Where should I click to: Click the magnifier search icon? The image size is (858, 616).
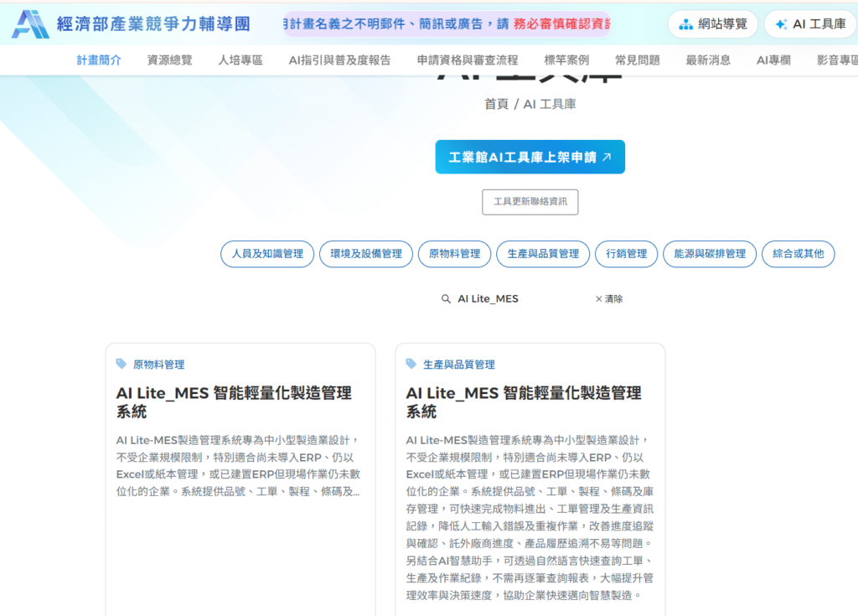[446, 299]
